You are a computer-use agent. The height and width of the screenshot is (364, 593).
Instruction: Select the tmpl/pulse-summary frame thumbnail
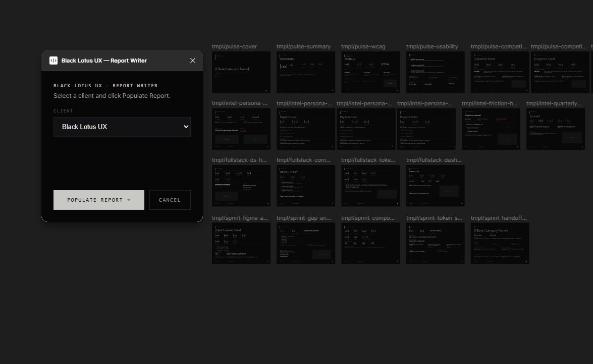point(305,72)
